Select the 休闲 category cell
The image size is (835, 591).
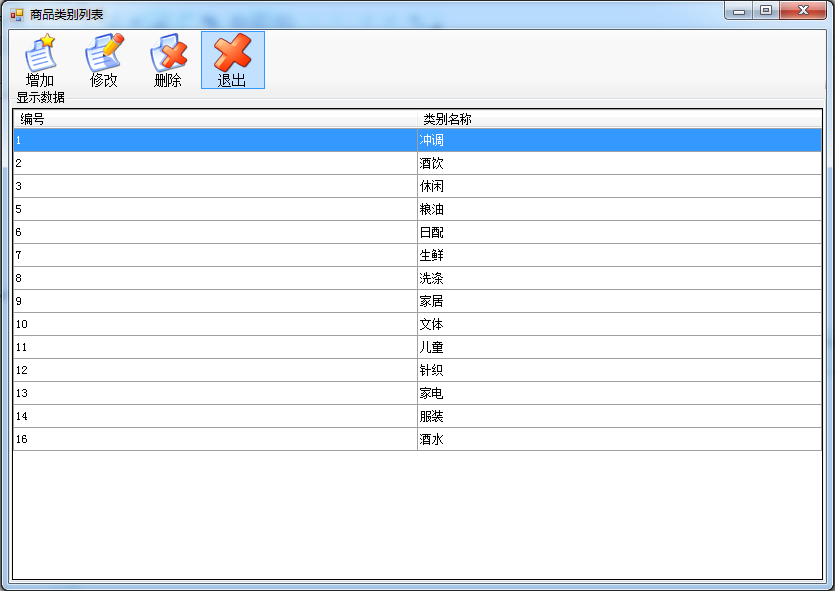(x=619, y=186)
